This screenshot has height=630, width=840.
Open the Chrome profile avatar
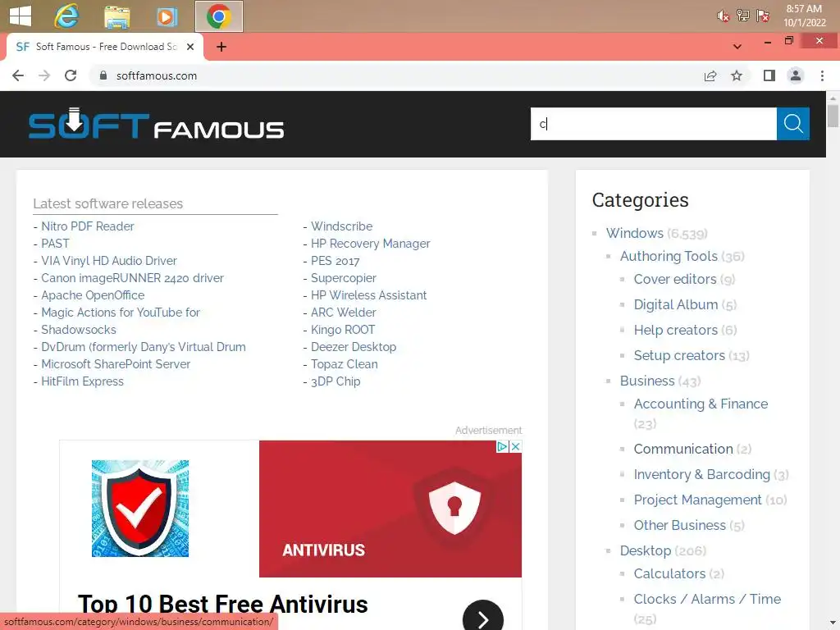pyautogui.click(x=796, y=75)
